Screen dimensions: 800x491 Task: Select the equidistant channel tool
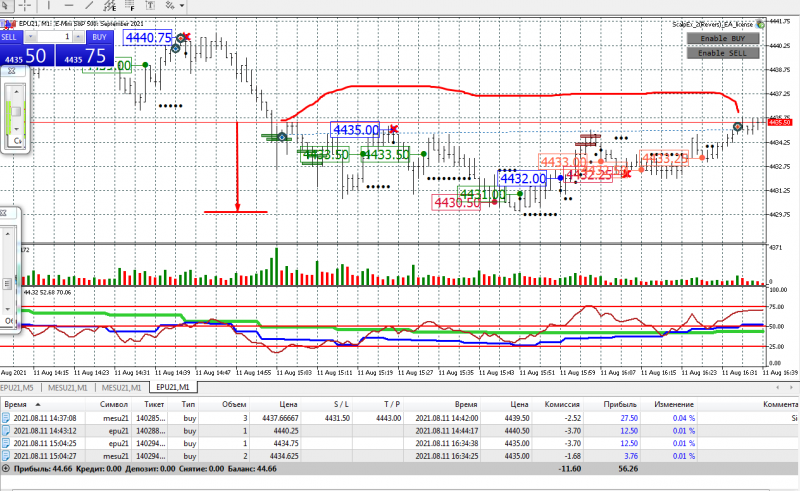click(x=110, y=6)
